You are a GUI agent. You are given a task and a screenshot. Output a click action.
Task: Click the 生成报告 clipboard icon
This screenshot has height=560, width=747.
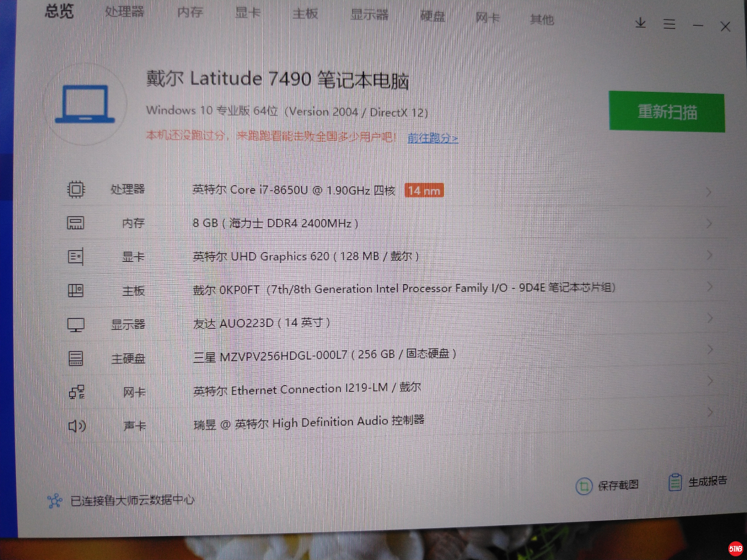pos(675,482)
